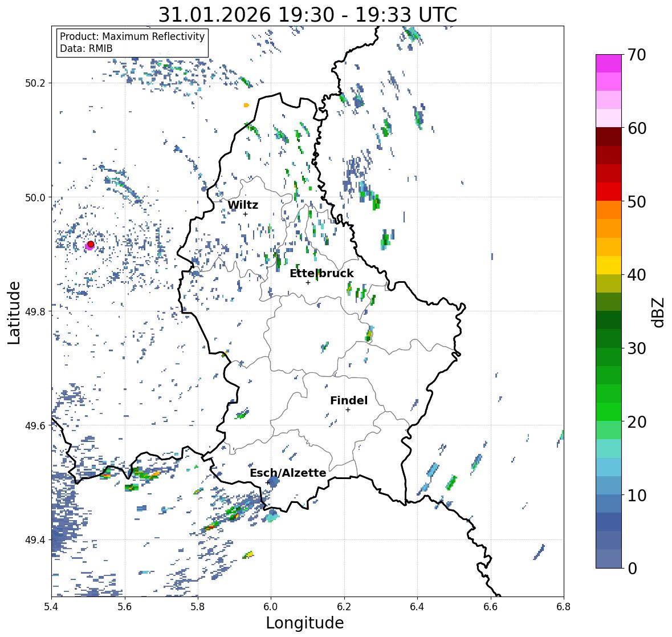Click the Ettelbruck map label
The image size is (672, 637).
(x=321, y=273)
